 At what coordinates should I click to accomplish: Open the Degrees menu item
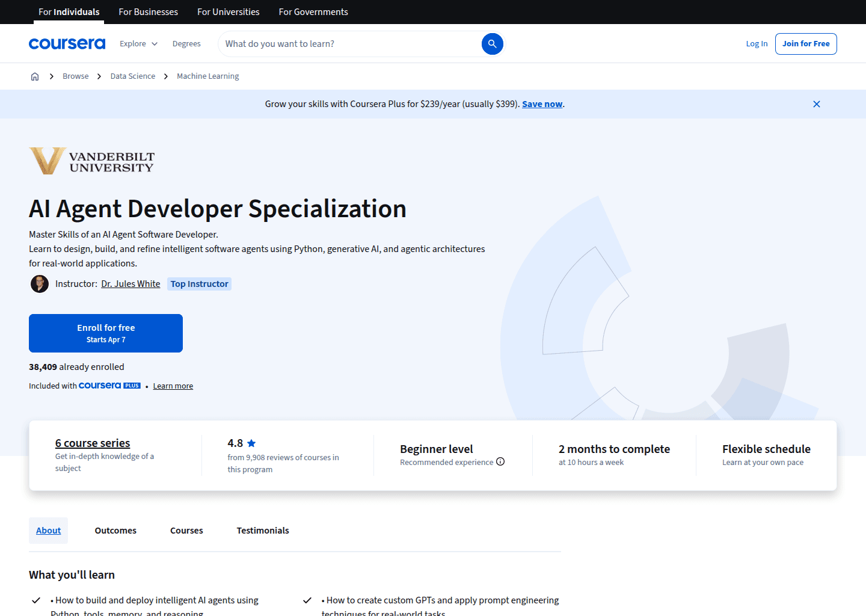tap(186, 43)
